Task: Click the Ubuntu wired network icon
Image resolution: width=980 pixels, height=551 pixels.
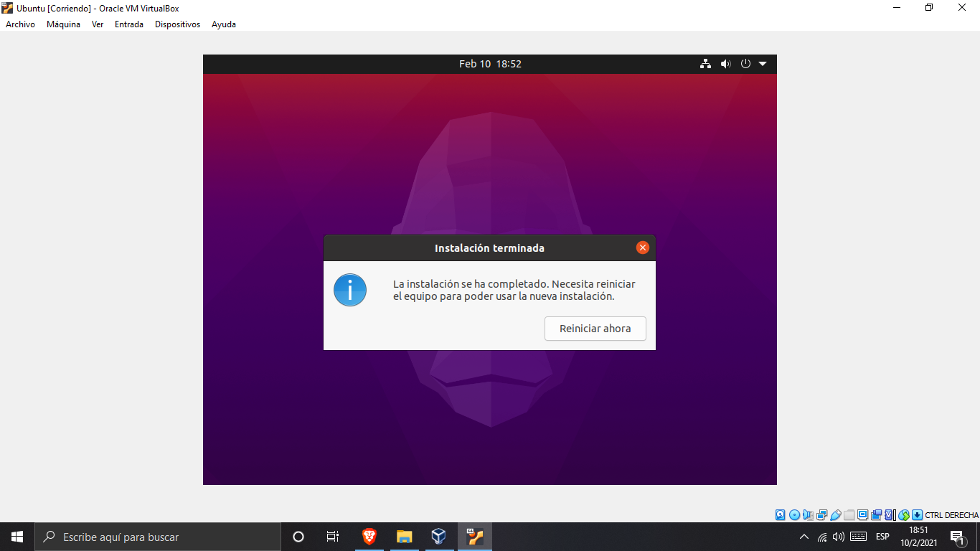Action: (x=706, y=64)
